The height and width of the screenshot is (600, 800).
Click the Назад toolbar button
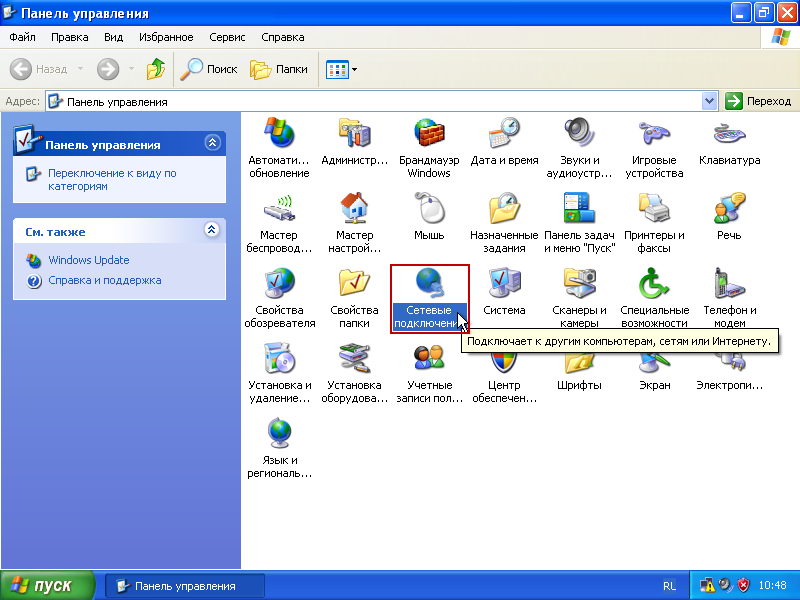(x=39, y=69)
